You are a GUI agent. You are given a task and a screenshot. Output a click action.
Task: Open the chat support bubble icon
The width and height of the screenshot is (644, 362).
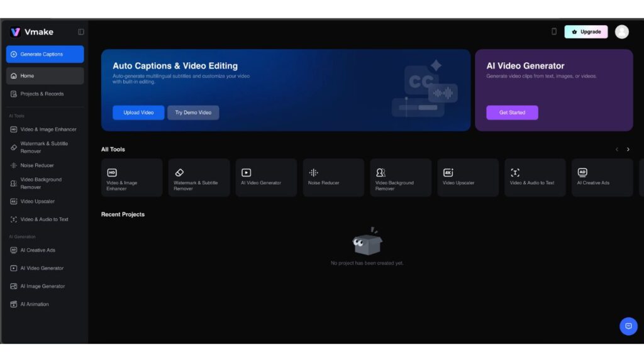[628, 326]
